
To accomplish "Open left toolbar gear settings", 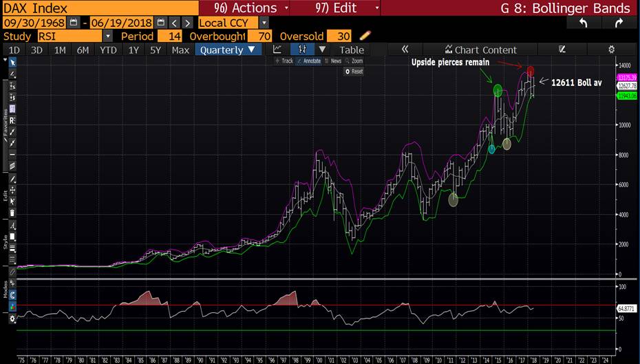I will pyautogui.click(x=12, y=319).
